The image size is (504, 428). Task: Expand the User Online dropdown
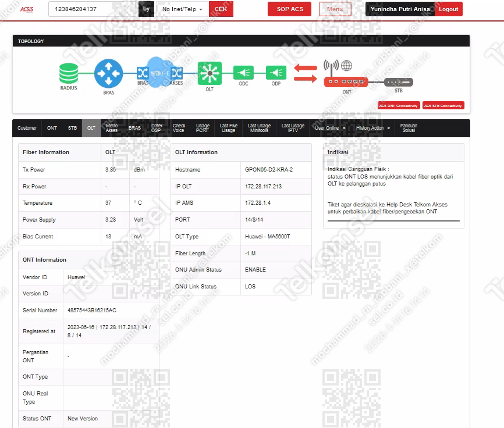point(330,128)
